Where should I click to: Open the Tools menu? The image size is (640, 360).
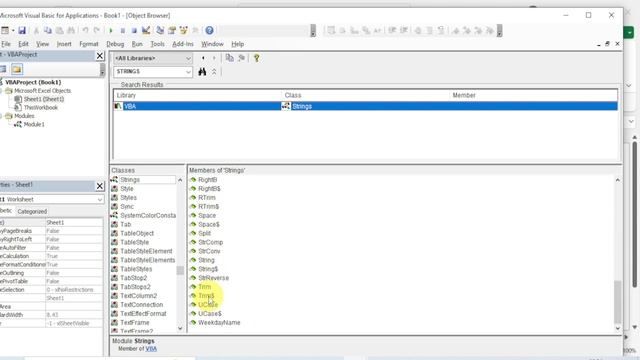pyautogui.click(x=158, y=44)
